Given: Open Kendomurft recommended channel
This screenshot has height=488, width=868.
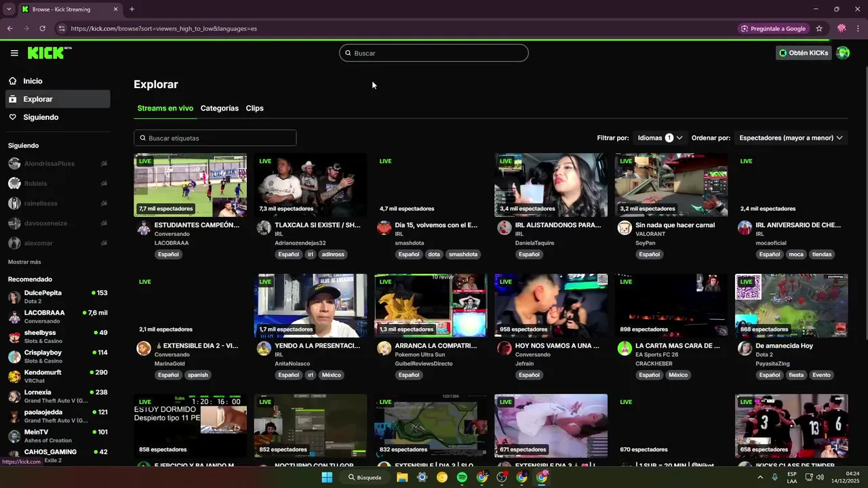Looking at the screenshot, I should click(58, 376).
